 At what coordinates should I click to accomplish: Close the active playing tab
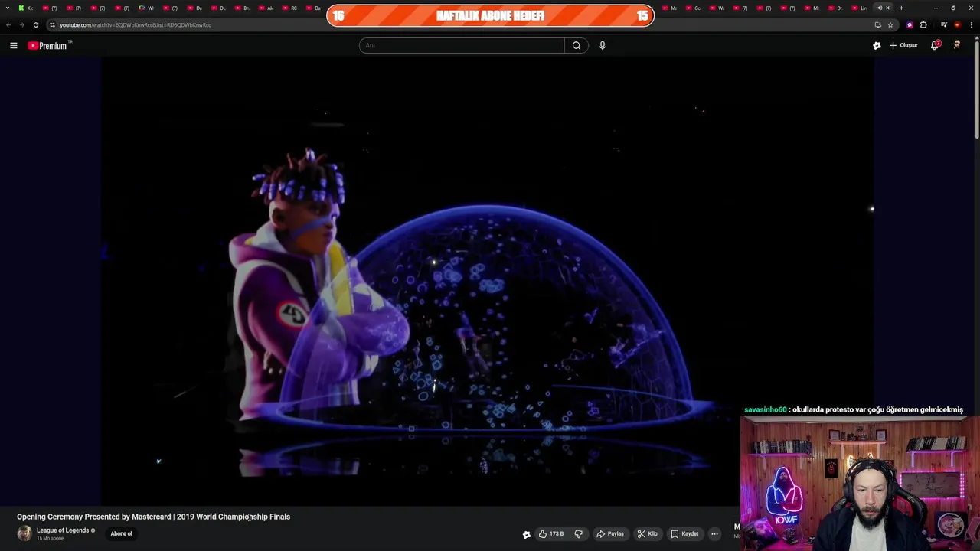[x=888, y=8]
